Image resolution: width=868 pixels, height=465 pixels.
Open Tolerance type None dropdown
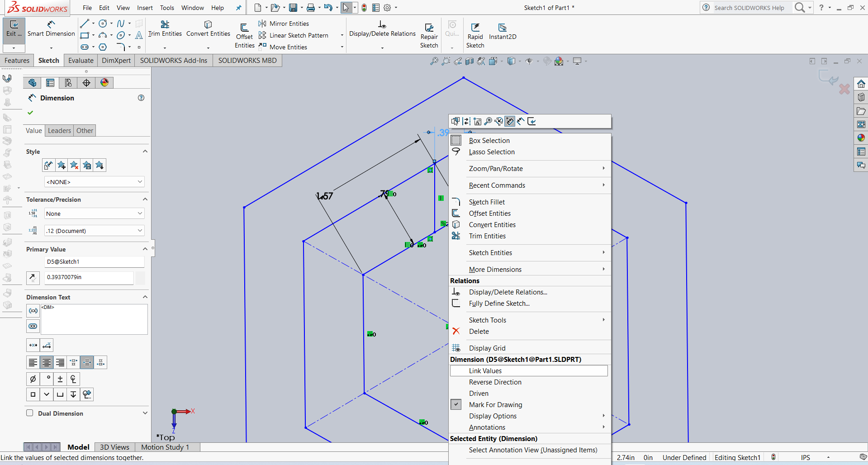coord(94,214)
